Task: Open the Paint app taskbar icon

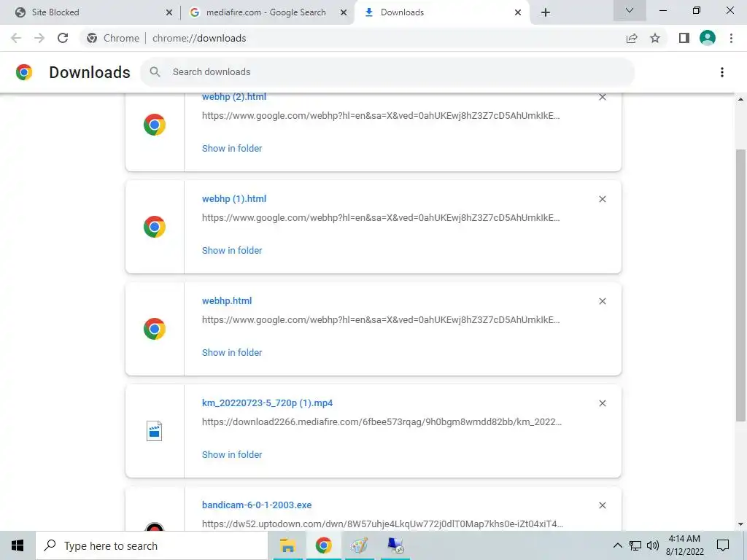Action: (359, 545)
